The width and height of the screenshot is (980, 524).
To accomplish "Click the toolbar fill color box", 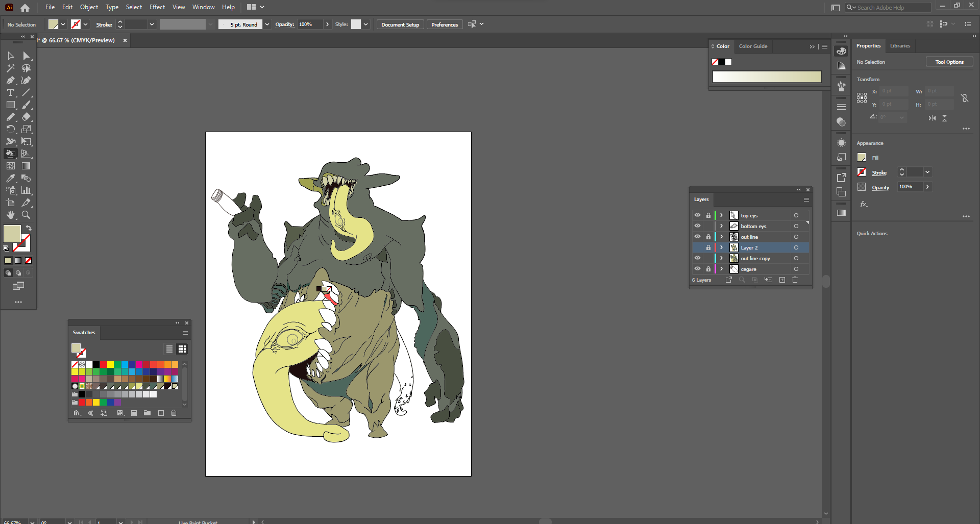I will click(x=12, y=234).
